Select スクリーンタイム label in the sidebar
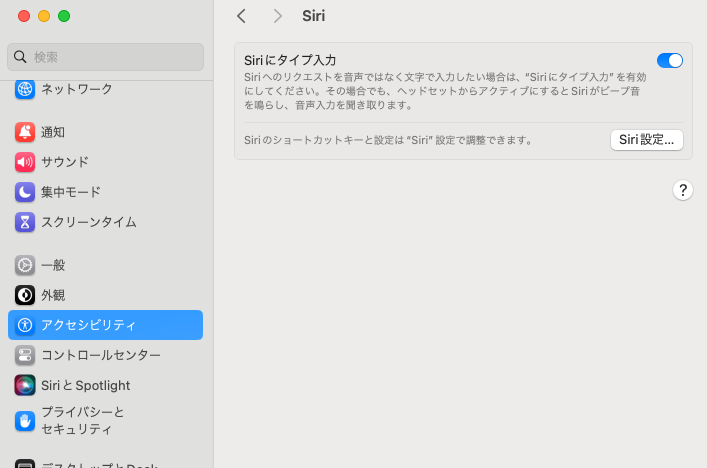Viewport: 707px width, 468px height. pos(89,222)
